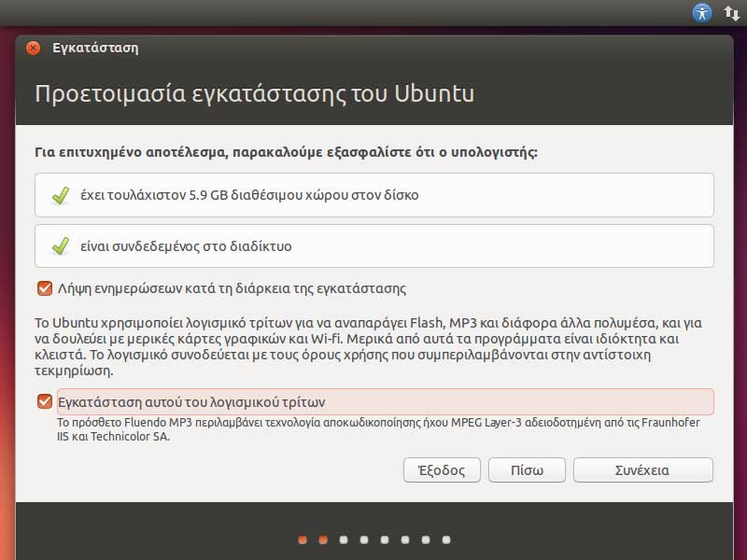Toggle Λήψη ενημερώσεων κατά τη διάρκεια checkbox
Screen dimensions: 747x560
45,288
